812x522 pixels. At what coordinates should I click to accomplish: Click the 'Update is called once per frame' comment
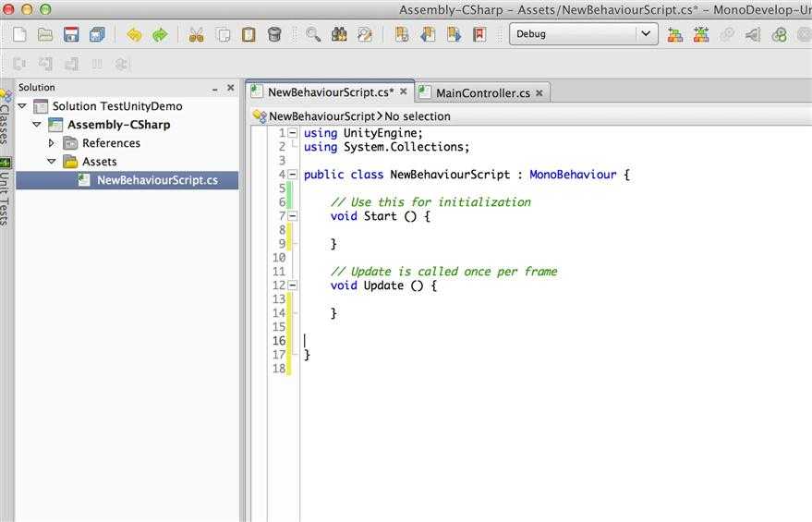[x=443, y=272]
